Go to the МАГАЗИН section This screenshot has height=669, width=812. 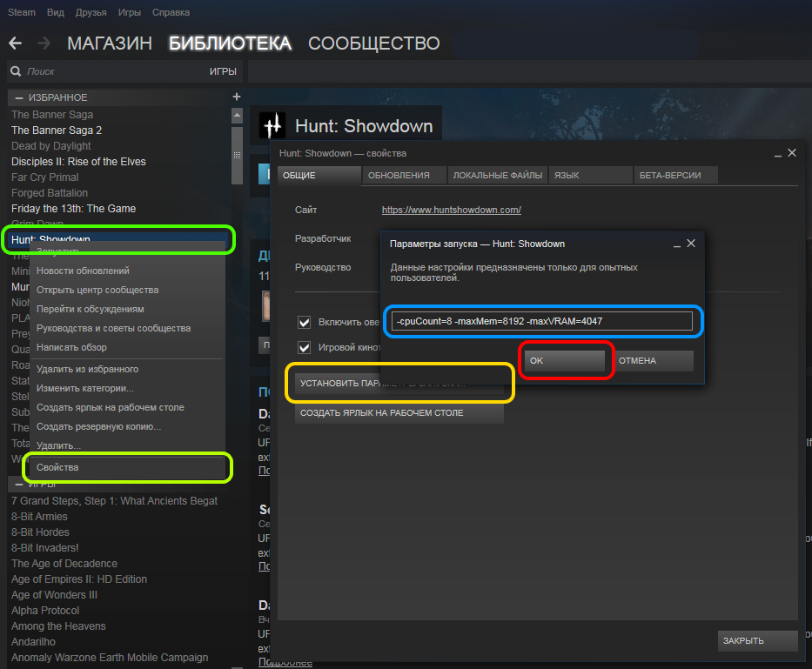pyautogui.click(x=110, y=43)
